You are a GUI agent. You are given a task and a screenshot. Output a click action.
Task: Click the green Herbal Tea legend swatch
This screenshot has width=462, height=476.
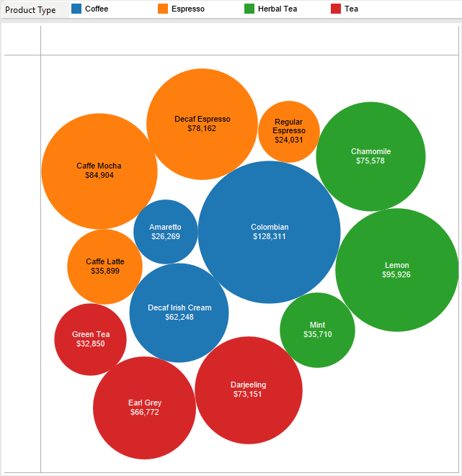[249, 9]
